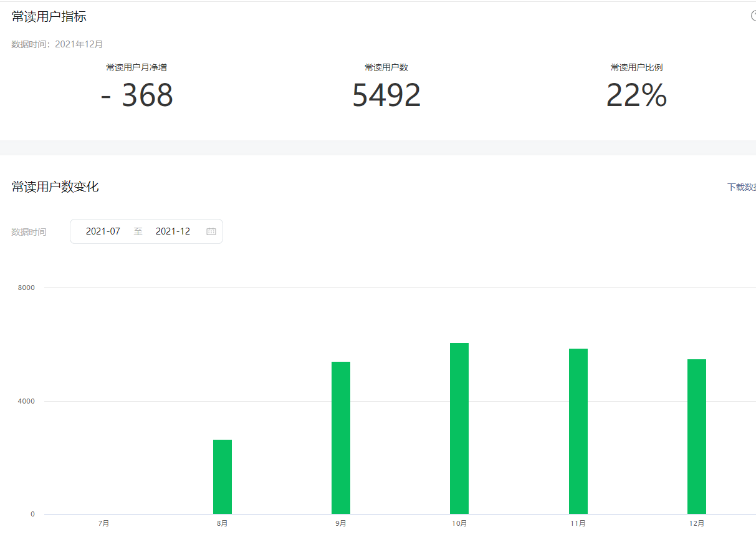Image resolution: width=756 pixels, height=547 pixels.
Task: Click the 5492 regular reader count
Action: pos(386,95)
